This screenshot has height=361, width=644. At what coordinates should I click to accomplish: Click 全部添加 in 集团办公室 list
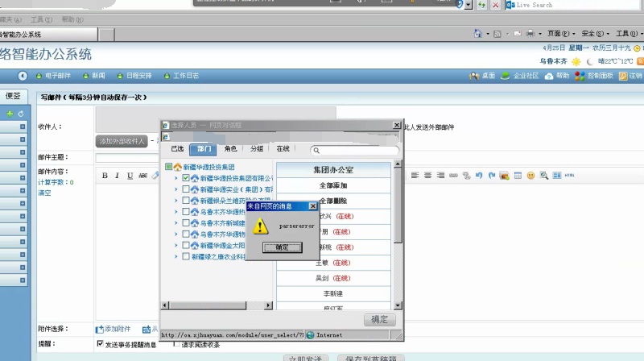[x=333, y=185]
